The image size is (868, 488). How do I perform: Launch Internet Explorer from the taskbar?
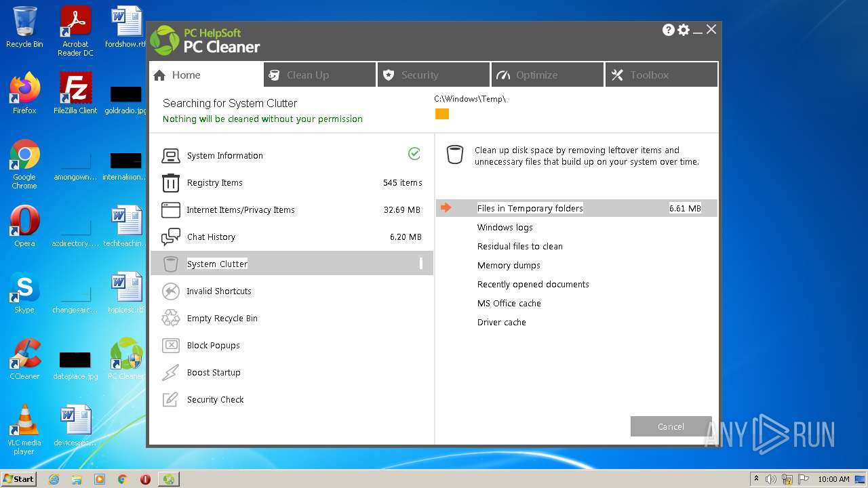tap(54, 479)
